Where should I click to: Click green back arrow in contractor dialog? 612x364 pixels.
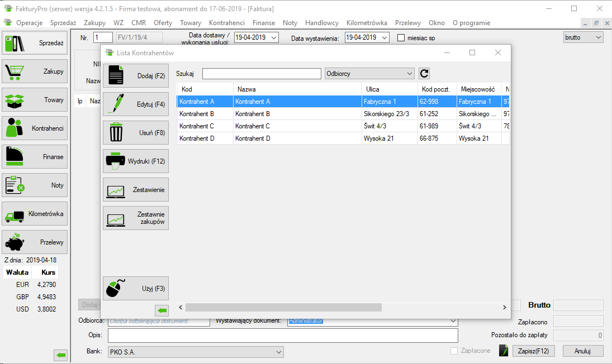coord(162,310)
